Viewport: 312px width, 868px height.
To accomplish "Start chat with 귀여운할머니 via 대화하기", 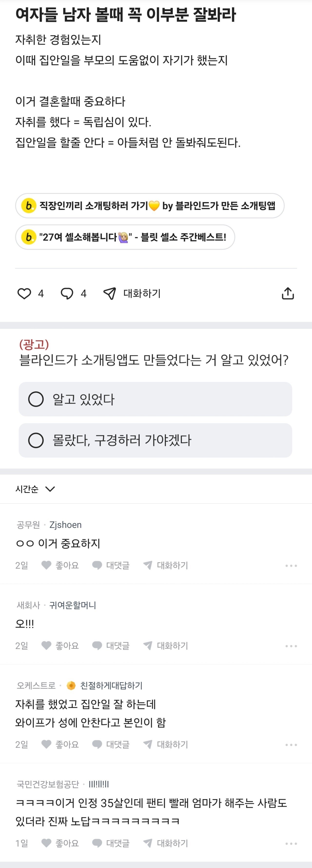I will [166, 645].
